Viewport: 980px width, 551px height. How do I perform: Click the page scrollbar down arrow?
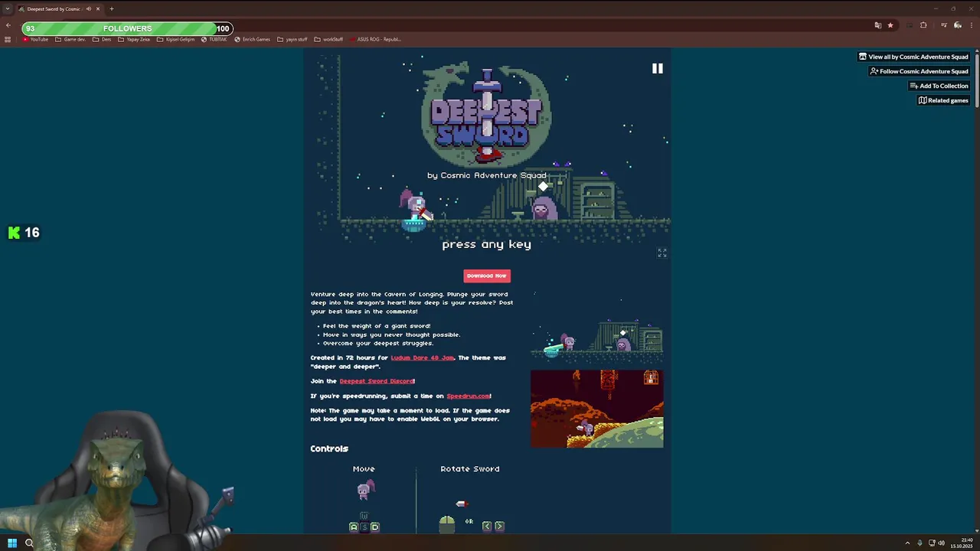[976, 530]
